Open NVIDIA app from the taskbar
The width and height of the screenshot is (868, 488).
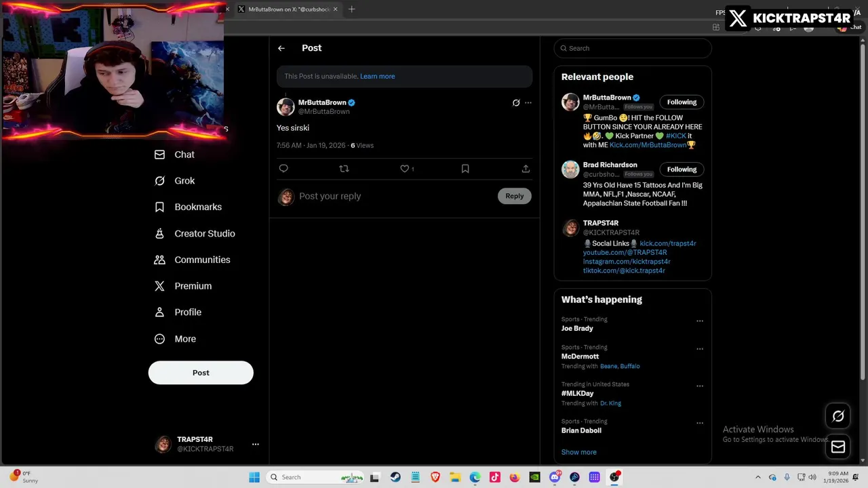coord(534,477)
